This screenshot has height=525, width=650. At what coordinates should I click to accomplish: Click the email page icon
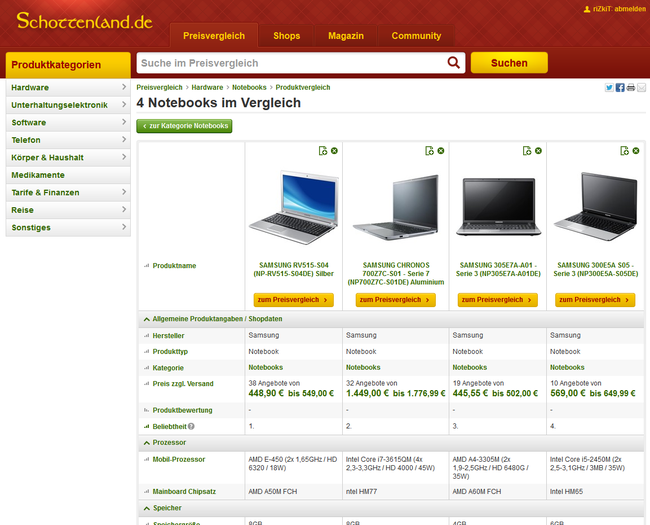[x=641, y=88]
